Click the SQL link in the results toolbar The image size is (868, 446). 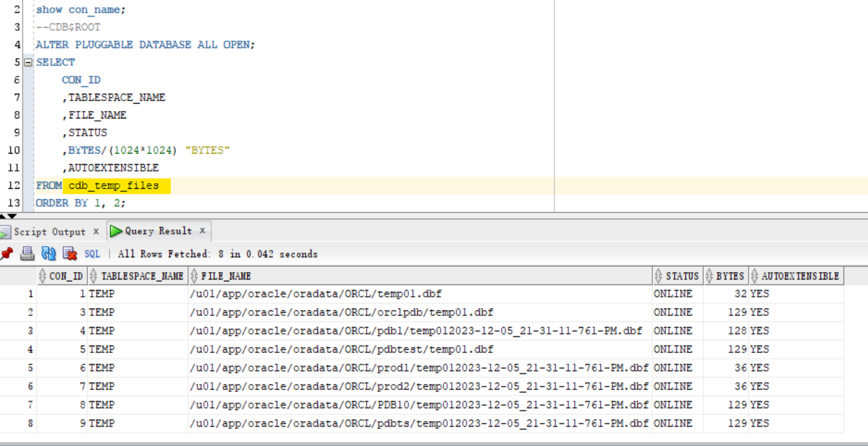click(x=92, y=254)
